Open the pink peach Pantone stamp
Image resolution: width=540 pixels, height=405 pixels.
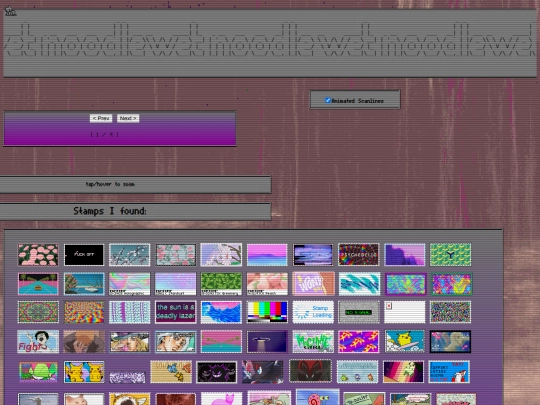[x=267, y=284]
